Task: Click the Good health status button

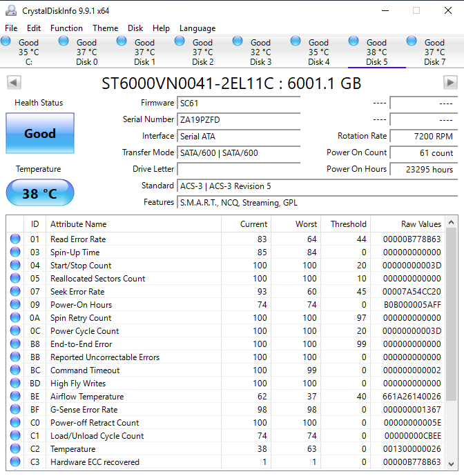Action: point(40,133)
